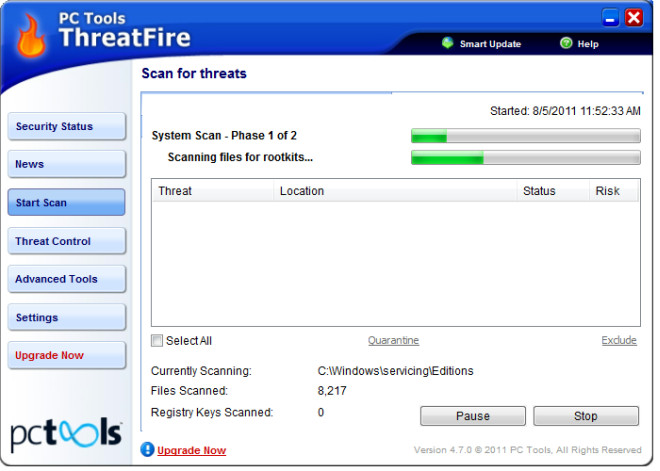Image resolution: width=660 pixels, height=471 pixels.
Task: Click the Quarantine link
Action: coord(394,340)
